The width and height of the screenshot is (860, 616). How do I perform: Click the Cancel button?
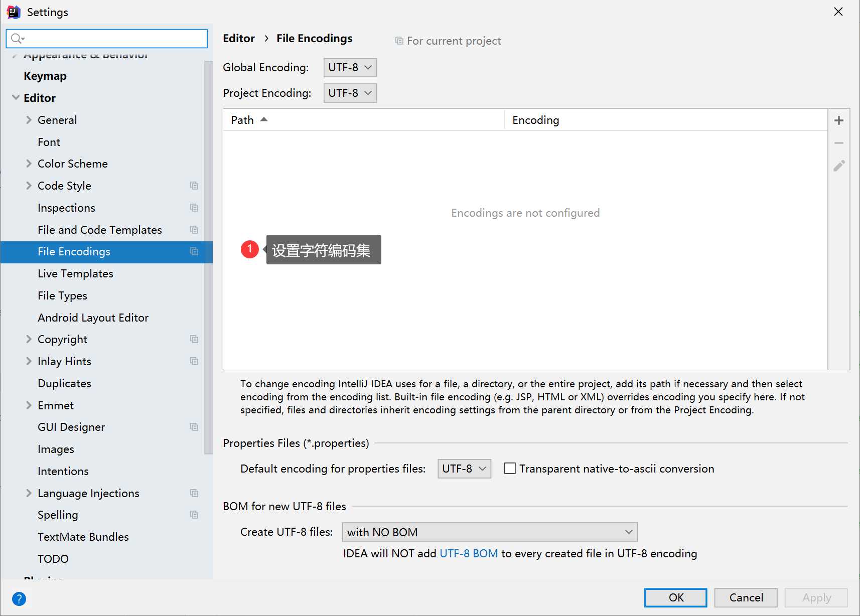click(746, 597)
